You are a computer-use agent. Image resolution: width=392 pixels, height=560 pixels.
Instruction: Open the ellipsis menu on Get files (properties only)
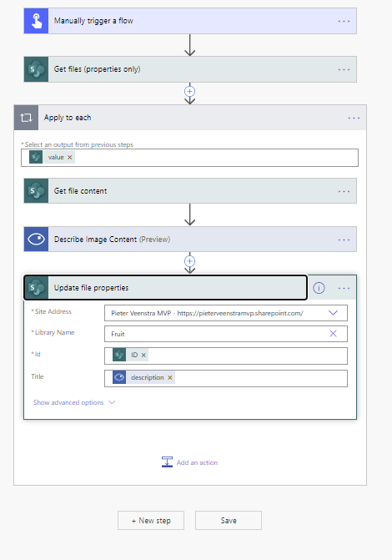pyautogui.click(x=344, y=69)
